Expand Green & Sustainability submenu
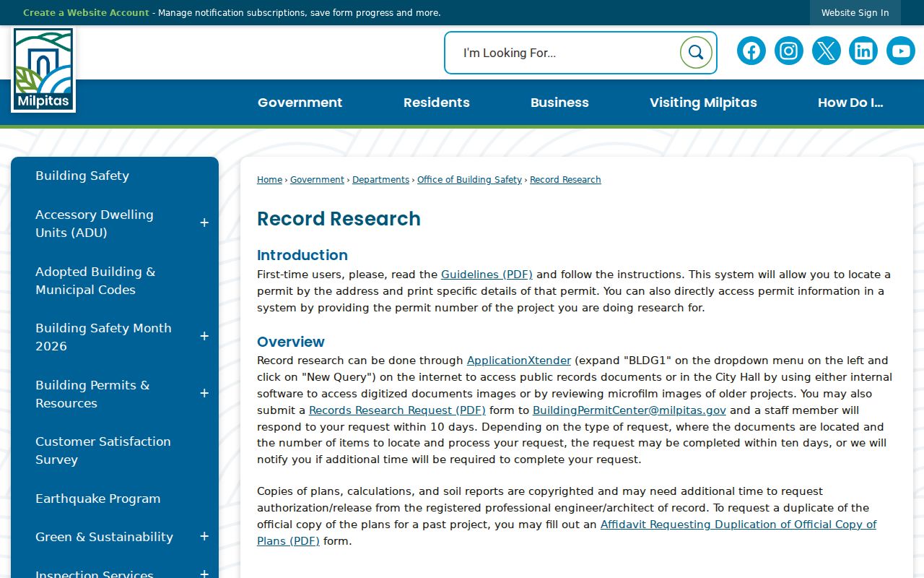Image resolution: width=924 pixels, height=578 pixels. [x=204, y=536]
